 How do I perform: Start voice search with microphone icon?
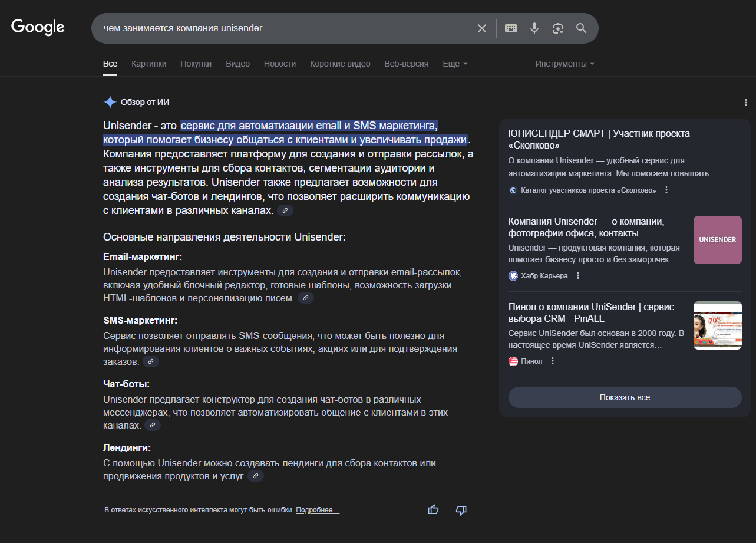pos(534,28)
